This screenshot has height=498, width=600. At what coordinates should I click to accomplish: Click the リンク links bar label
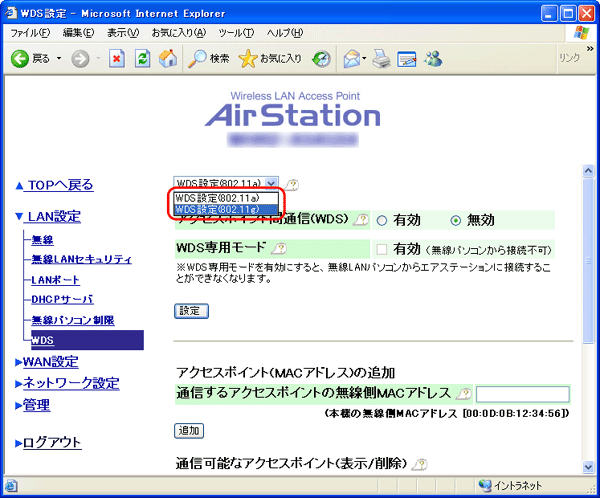569,58
